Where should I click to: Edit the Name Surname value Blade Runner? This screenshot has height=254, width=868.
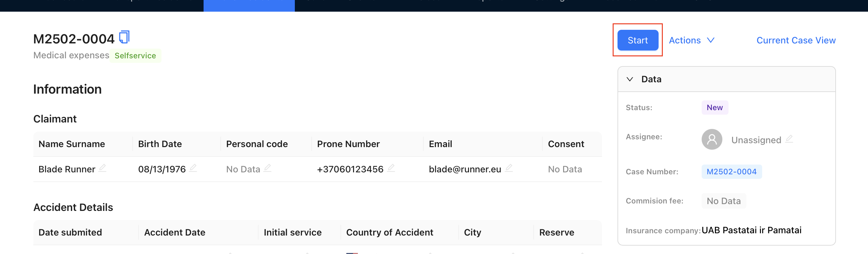pyautogui.click(x=103, y=167)
